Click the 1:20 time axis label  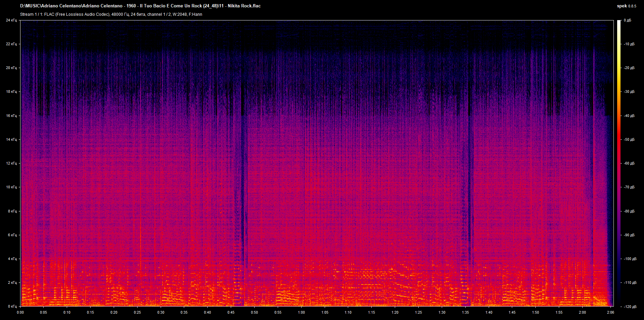[395, 313]
